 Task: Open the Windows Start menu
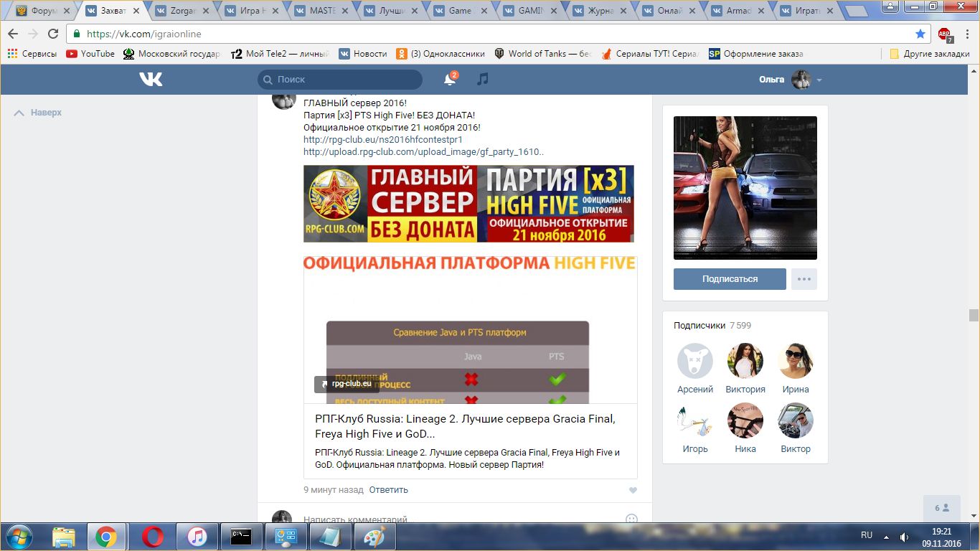point(18,537)
